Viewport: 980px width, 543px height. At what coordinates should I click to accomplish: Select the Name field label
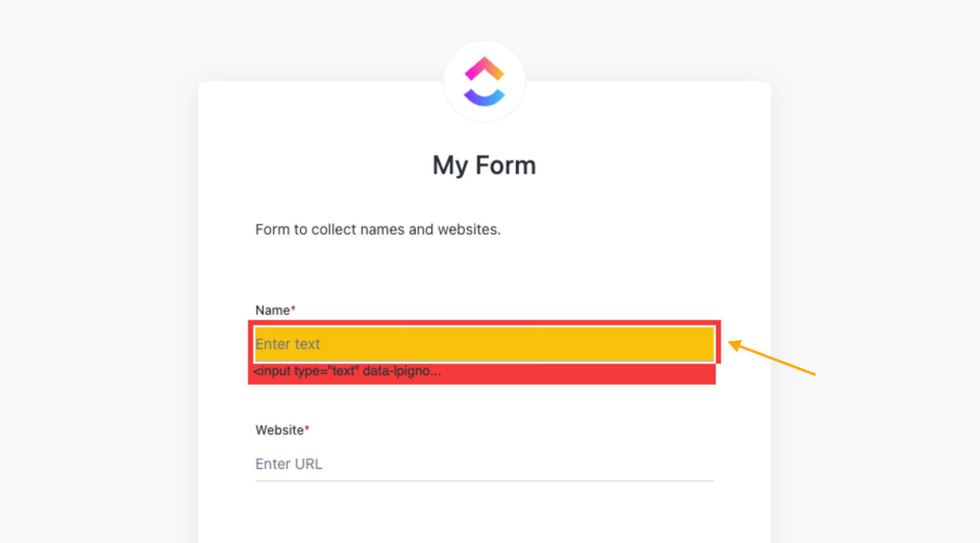[x=272, y=310]
